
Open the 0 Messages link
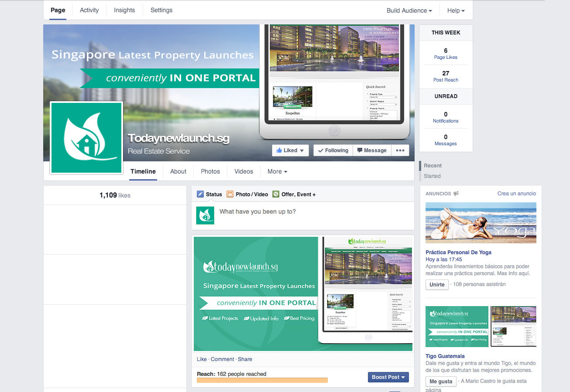pyautogui.click(x=446, y=140)
